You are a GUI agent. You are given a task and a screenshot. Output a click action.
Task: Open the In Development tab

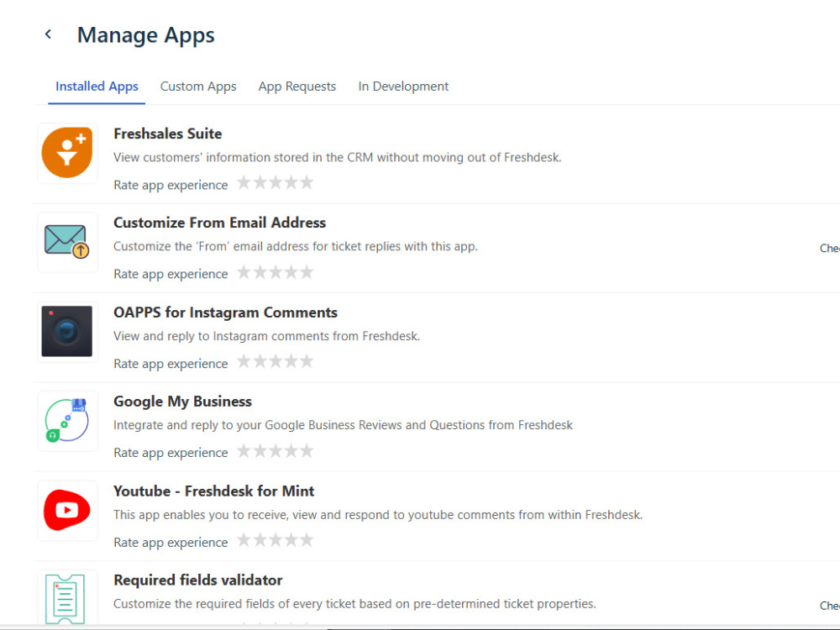[403, 87]
